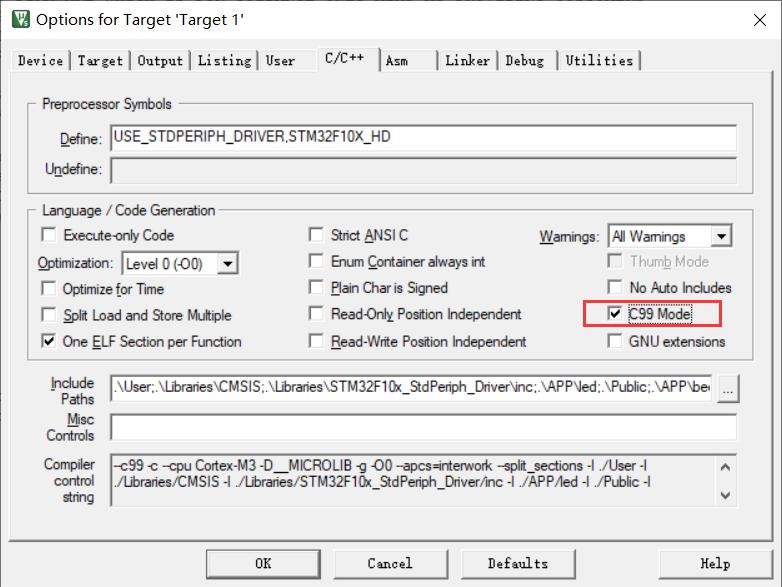Open the Warnings dropdown
782x587 pixels.
721,236
